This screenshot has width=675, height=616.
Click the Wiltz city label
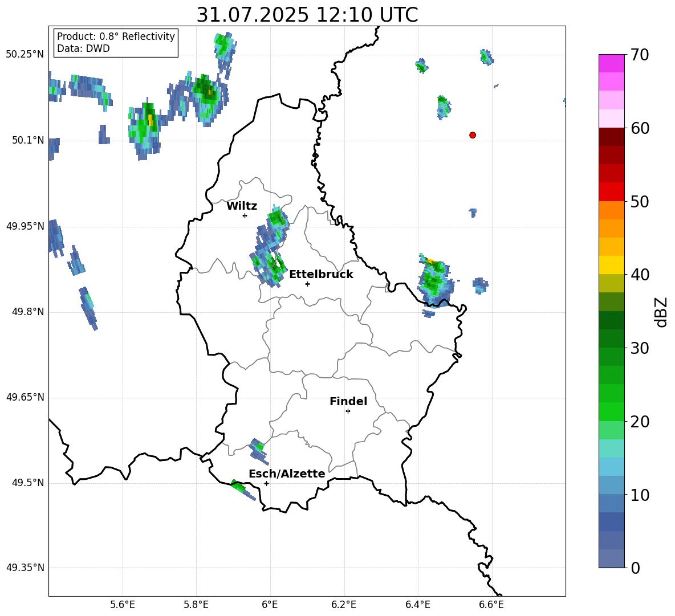242,206
